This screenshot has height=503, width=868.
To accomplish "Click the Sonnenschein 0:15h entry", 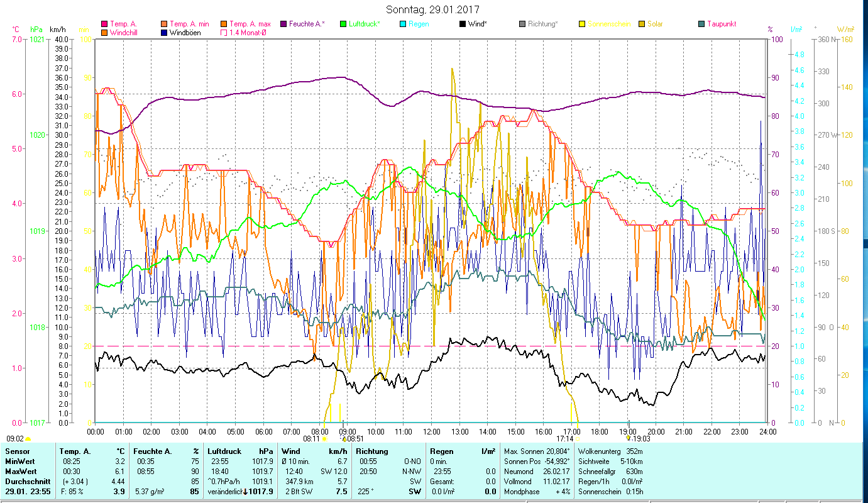I will click(610, 491).
